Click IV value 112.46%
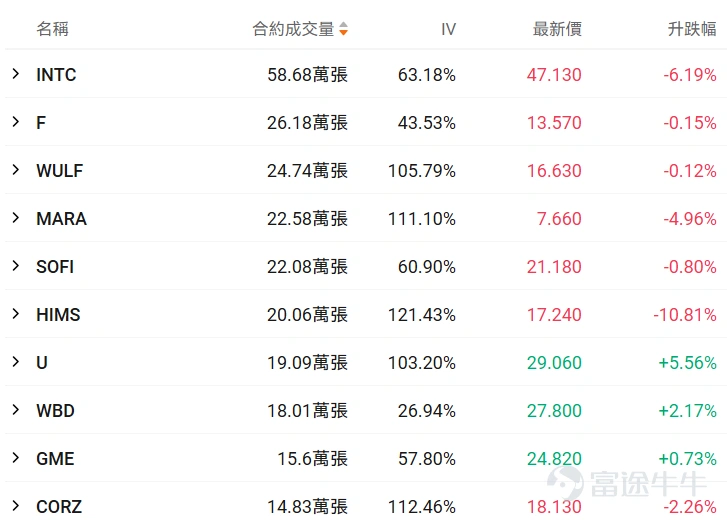Image resolution: width=727 pixels, height=520 pixels. 422,507
